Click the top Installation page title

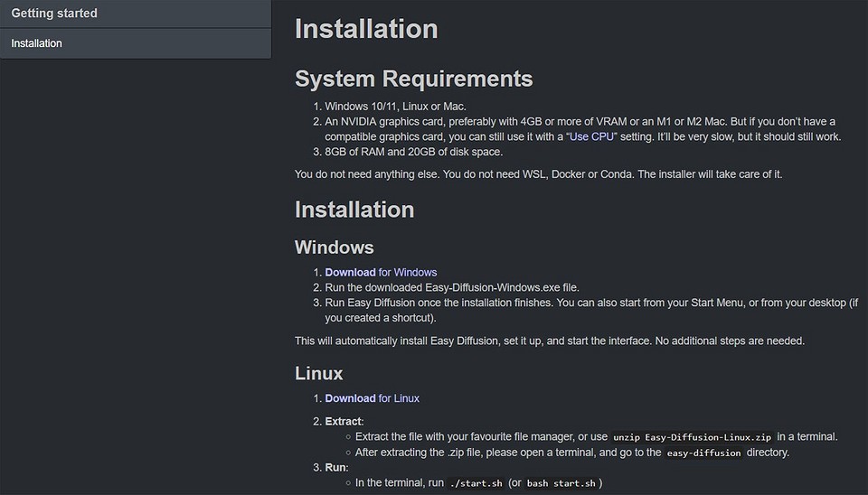[x=366, y=28]
